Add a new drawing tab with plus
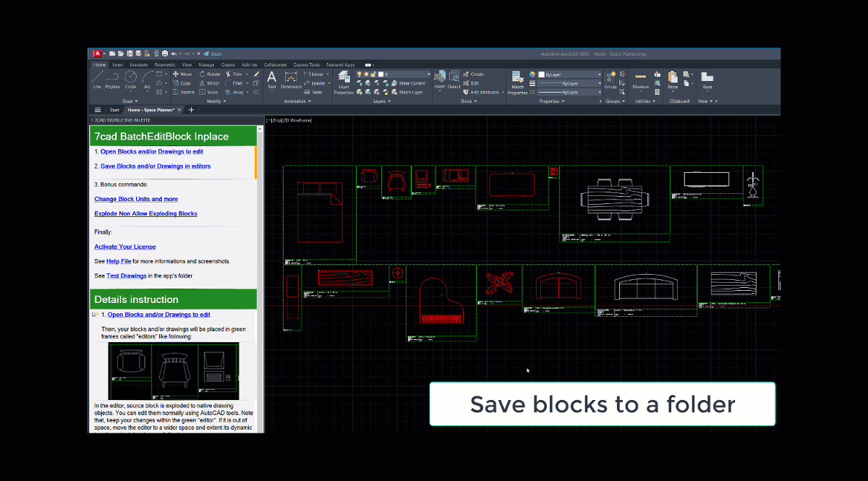 [x=191, y=110]
